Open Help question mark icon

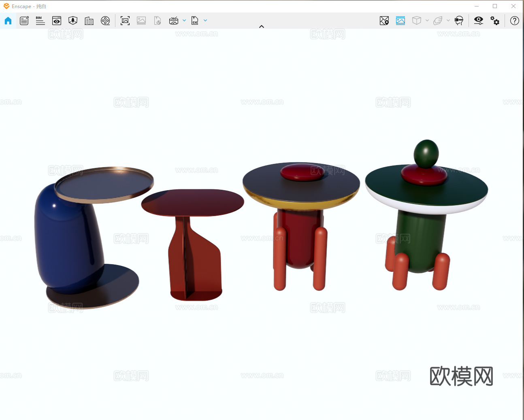click(515, 21)
